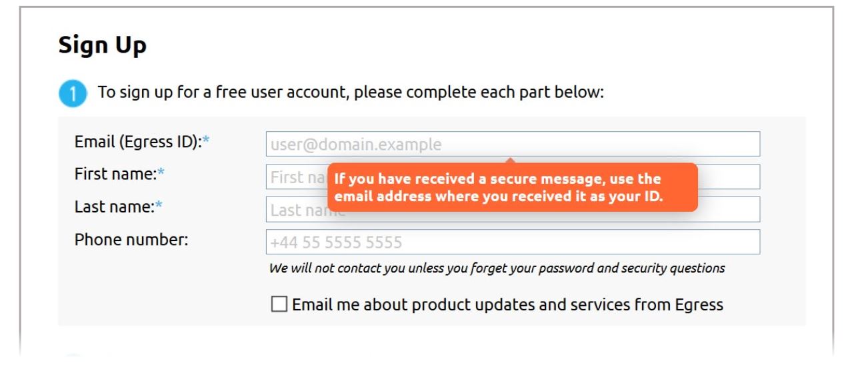The image size is (868, 371).
Task: Click the required asterisk beside Email (Egress ID)
Action: [x=206, y=141]
